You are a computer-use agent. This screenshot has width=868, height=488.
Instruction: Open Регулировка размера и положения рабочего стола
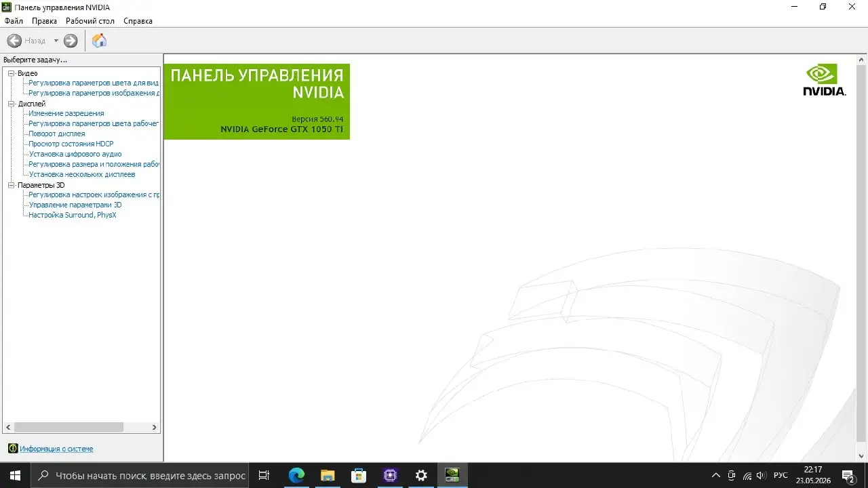(x=94, y=164)
